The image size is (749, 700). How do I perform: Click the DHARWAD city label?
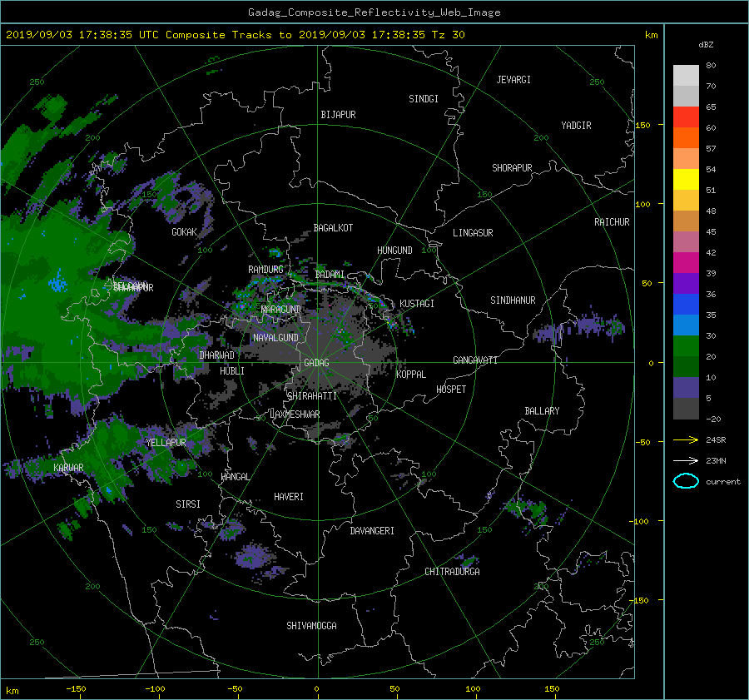pos(217,355)
